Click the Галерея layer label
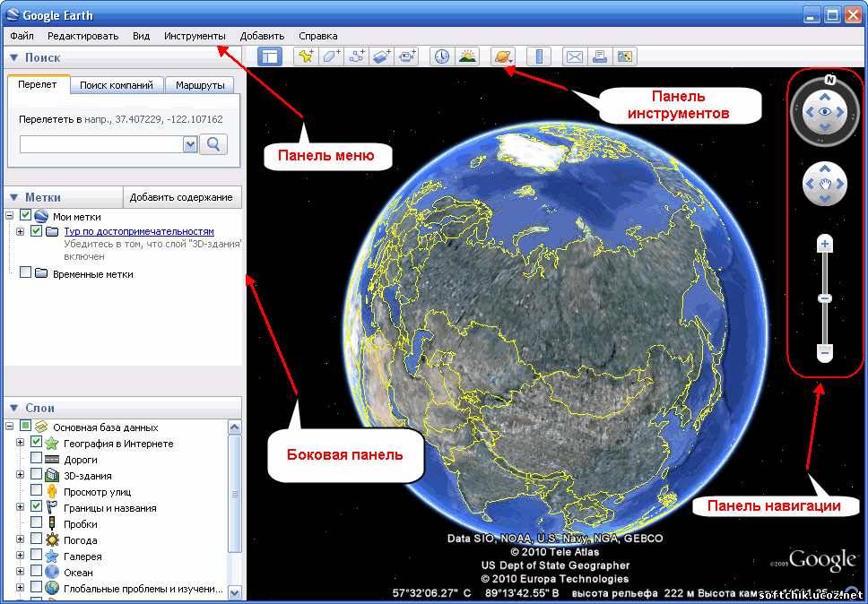The width and height of the screenshot is (868, 604). click(82, 557)
